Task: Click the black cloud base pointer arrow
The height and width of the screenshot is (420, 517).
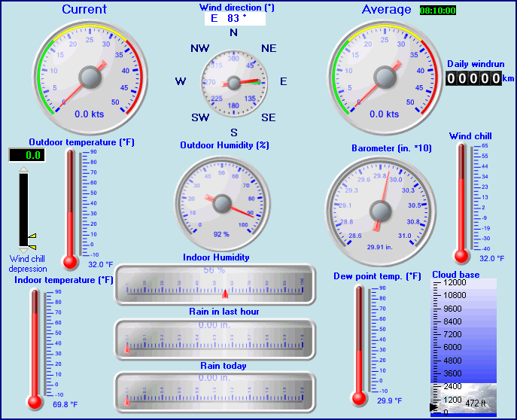Action: tap(433, 407)
